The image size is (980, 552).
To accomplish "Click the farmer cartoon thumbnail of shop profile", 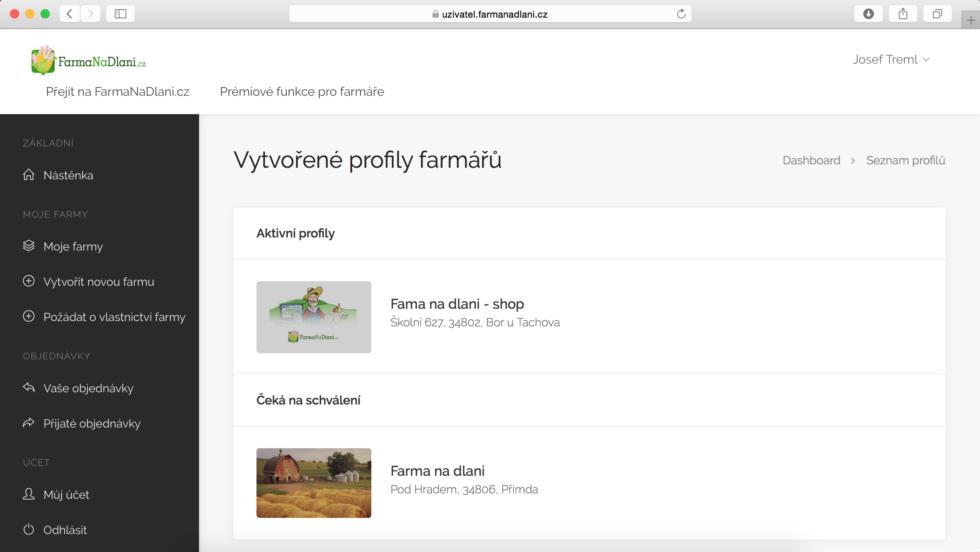I will pyautogui.click(x=314, y=317).
